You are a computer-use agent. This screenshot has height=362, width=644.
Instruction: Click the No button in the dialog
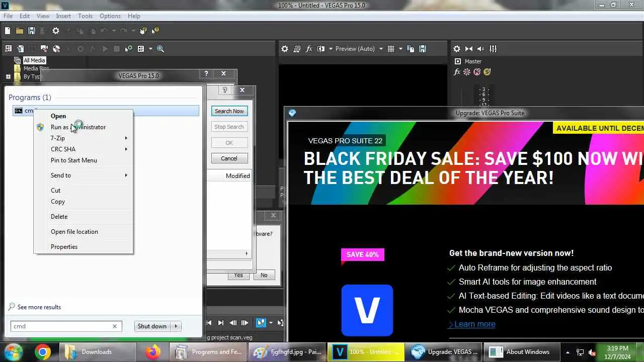pos(264,275)
